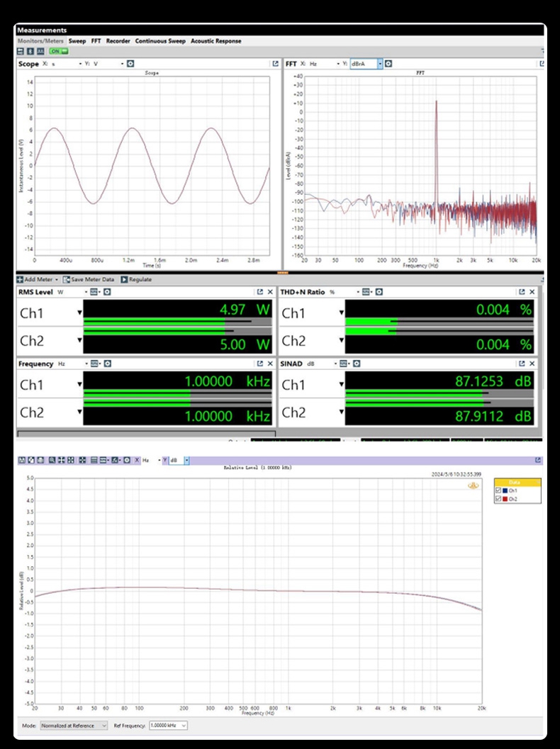The image size is (560, 749).
Task: Close the RMS Level meter
Action: tap(270, 292)
